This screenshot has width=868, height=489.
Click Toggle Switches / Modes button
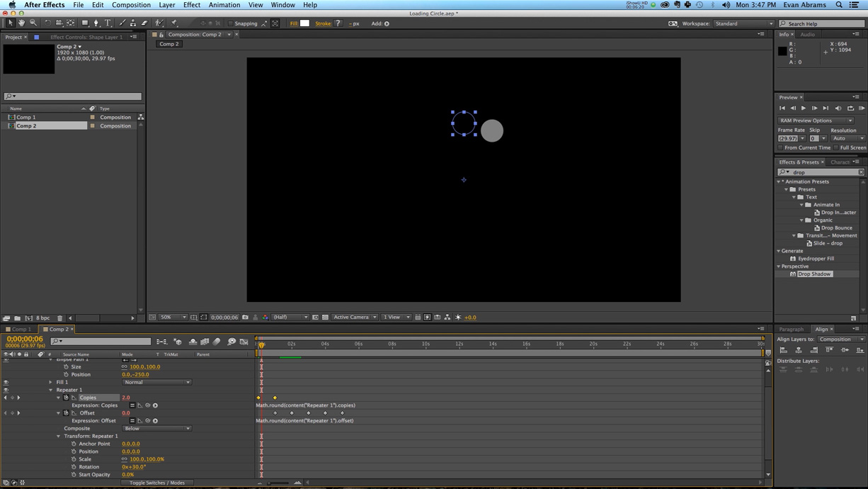[157, 483]
